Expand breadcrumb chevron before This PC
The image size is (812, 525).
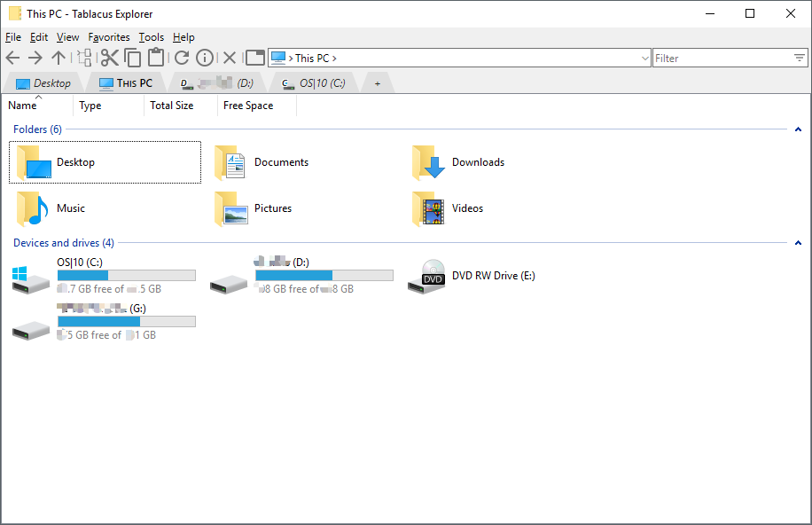291,59
